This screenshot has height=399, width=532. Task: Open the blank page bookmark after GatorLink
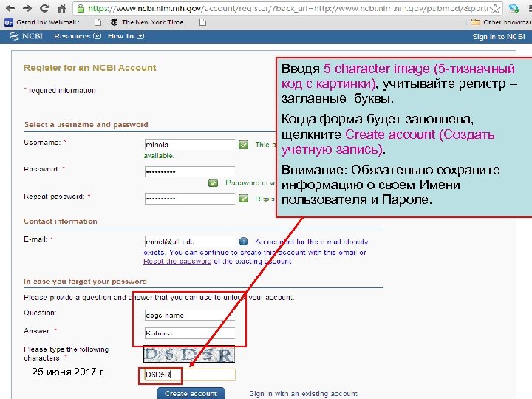tap(98, 22)
